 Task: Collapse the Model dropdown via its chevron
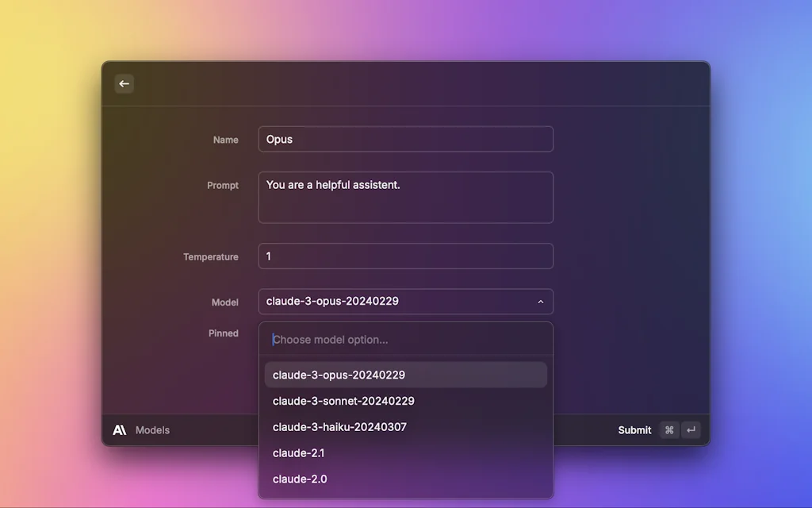point(540,302)
